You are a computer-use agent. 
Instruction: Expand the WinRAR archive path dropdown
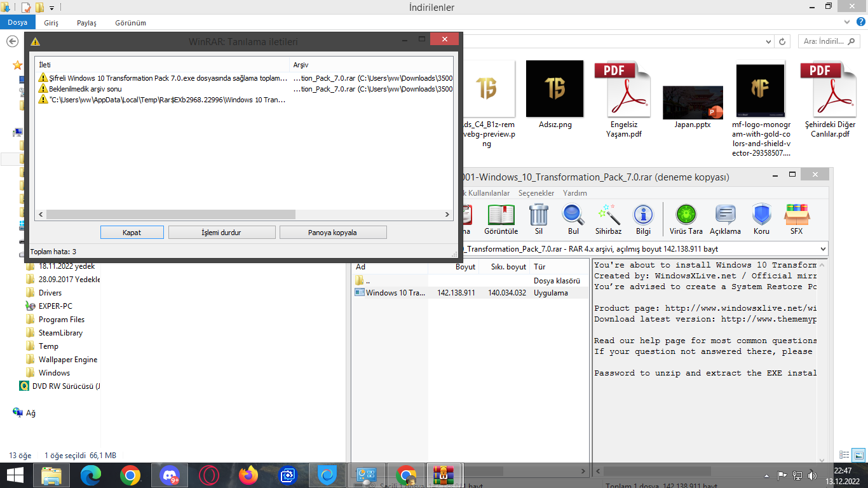824,249
